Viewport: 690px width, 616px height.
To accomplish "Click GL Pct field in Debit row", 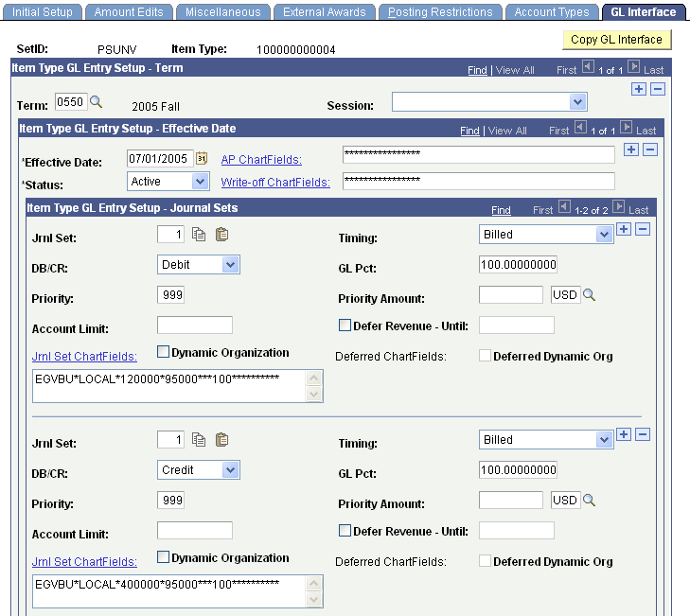I will (x=518, y=264).
